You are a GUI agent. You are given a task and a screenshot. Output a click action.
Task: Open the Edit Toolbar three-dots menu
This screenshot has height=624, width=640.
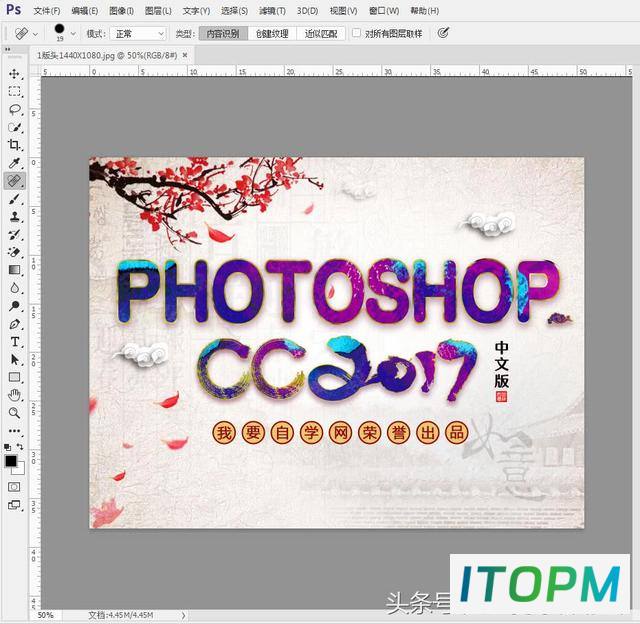click(15, 431)
